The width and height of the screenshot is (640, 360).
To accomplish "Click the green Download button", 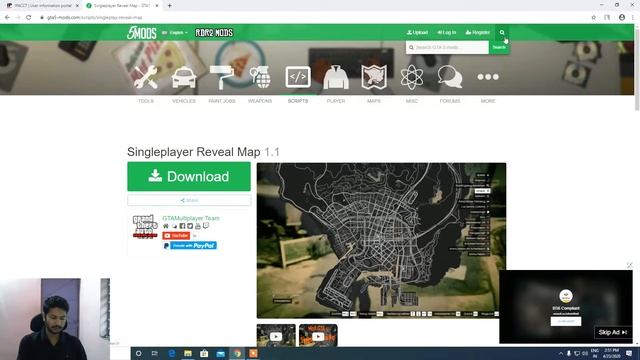I will tap(189, 176).
